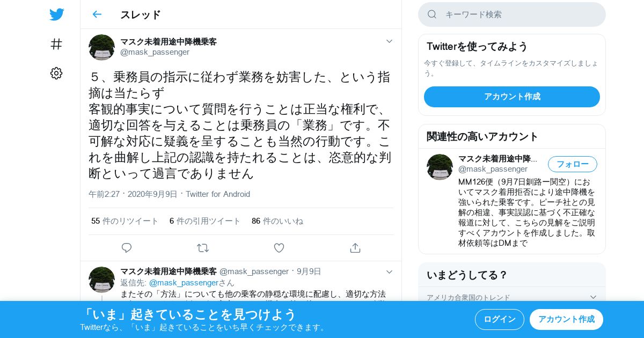View the 6 quote tweets
The image size is (644, 338).
pyautogui.click(x=205, y=221)
